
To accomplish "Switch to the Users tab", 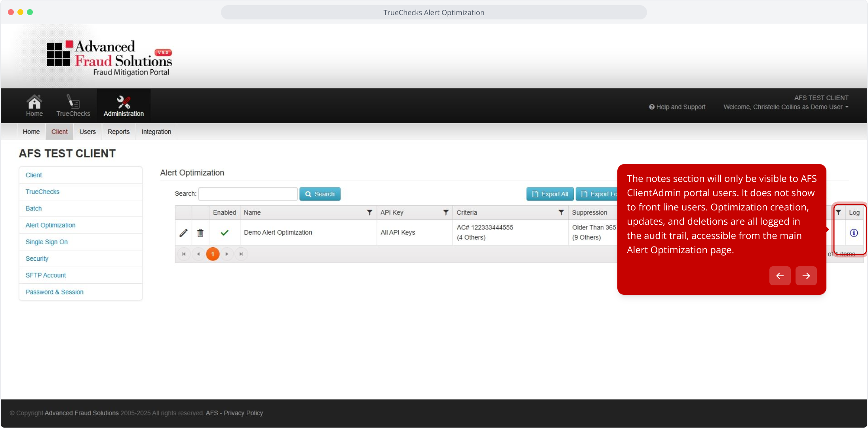I will (88, 132).
